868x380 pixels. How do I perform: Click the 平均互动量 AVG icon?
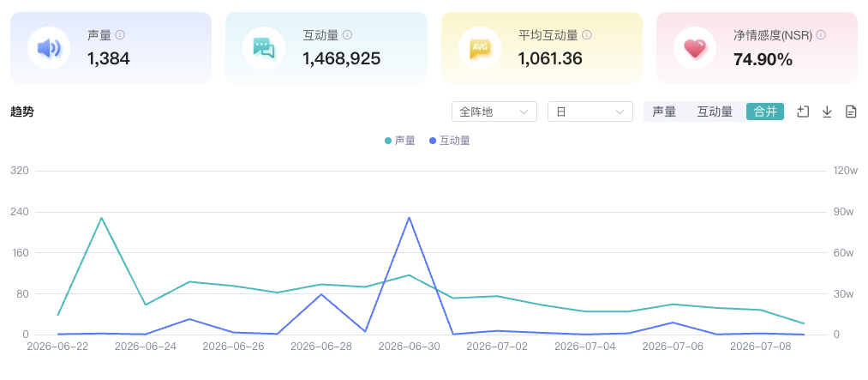coord(479,48)
